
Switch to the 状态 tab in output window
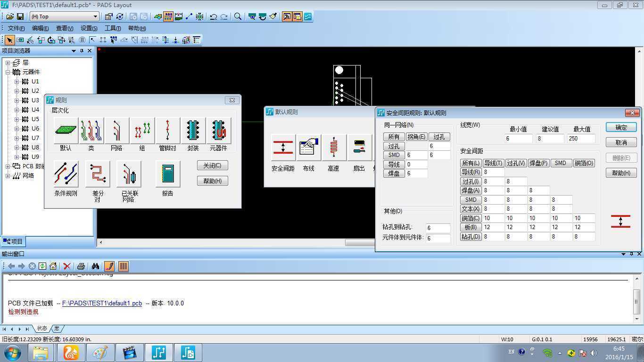tap(42, 329)
